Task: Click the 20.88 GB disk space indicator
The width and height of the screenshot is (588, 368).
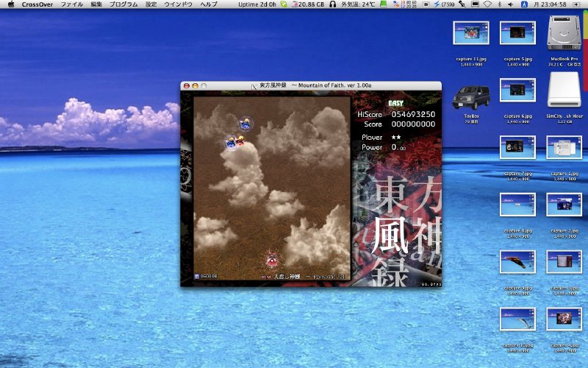Action: tap(308, 4)
